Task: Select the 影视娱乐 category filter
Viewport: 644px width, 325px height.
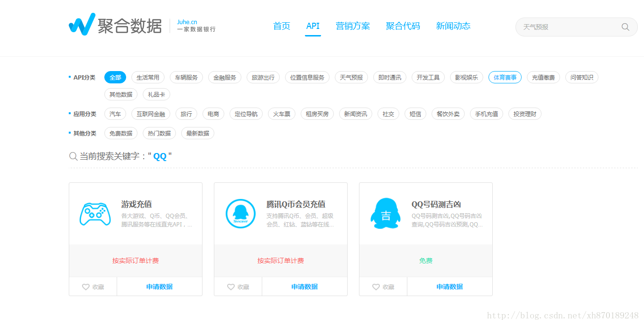Action: click(x=467, y=77)
